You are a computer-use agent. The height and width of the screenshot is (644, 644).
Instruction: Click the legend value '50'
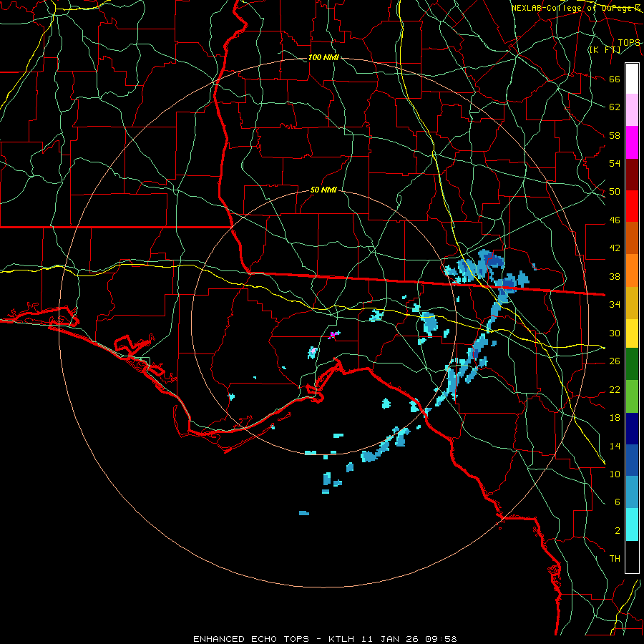pos(615,192)
